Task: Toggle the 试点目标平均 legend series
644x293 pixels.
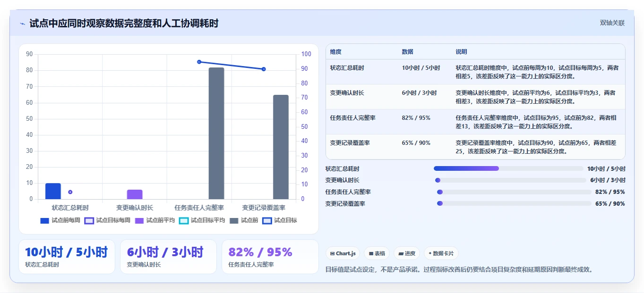Action: point(202,220)
